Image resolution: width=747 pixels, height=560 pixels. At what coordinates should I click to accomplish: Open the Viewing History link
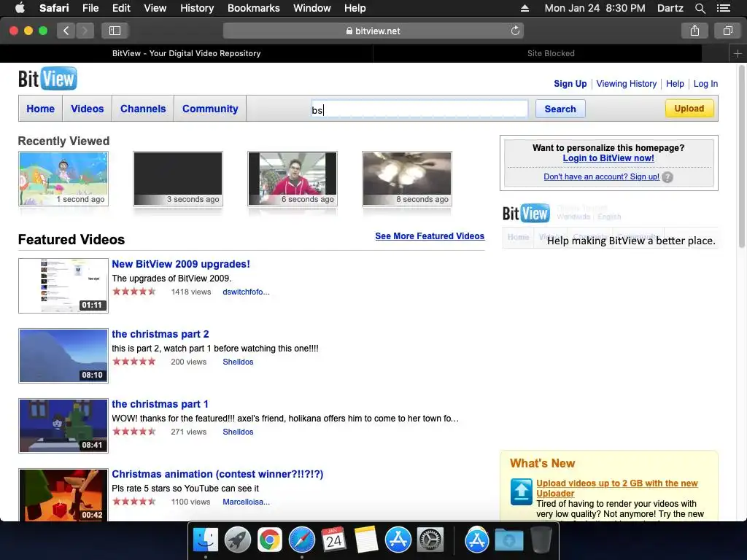pos(626,84)
